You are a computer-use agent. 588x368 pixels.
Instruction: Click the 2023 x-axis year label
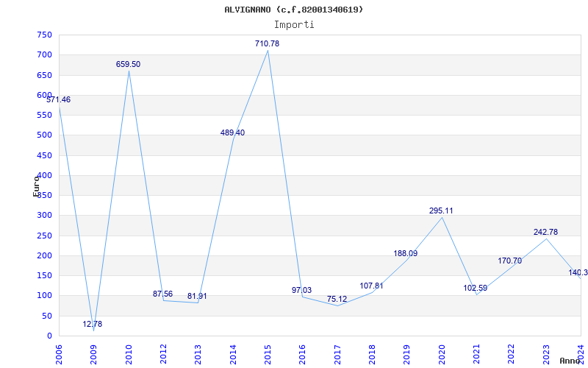(546, 355)
